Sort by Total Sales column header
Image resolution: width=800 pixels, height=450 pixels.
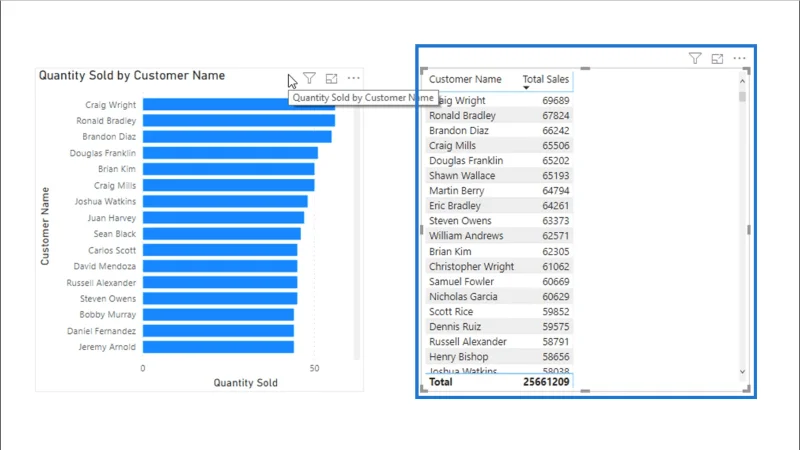click(x=545, y=80)
